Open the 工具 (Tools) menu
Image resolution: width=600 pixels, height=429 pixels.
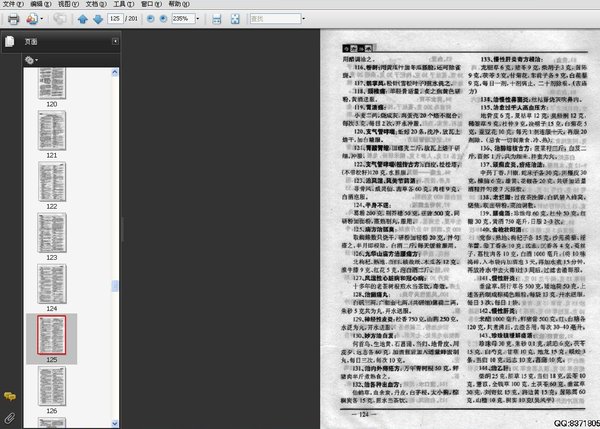click(x=121, y=4)
